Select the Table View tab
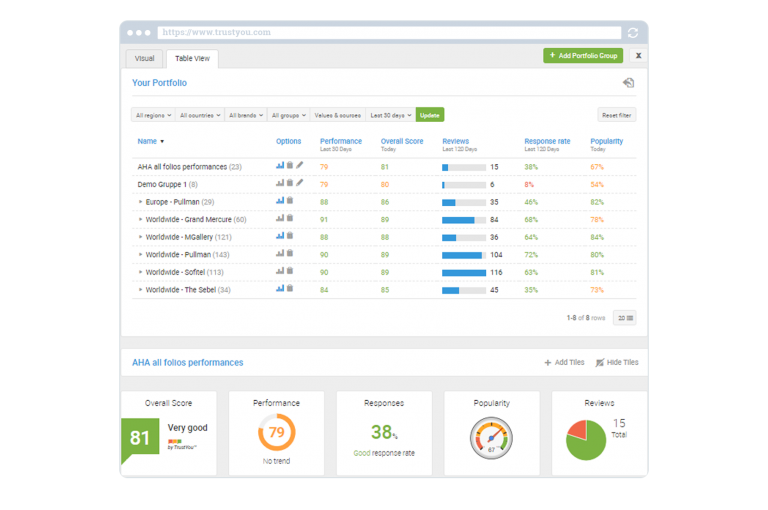 [191, 58]
